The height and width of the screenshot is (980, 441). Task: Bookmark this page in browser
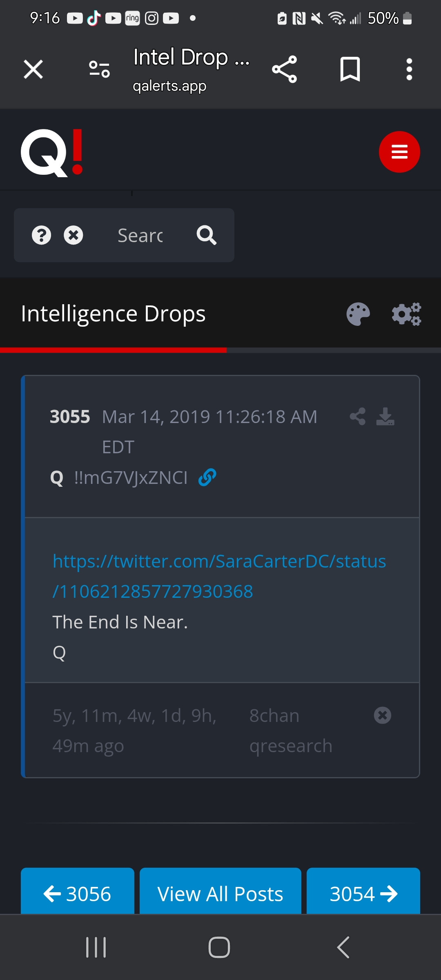pos(350,69)
